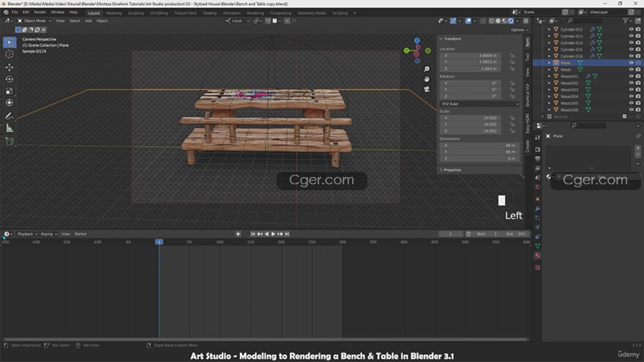Choose the Annotate tool

point(10,116)
